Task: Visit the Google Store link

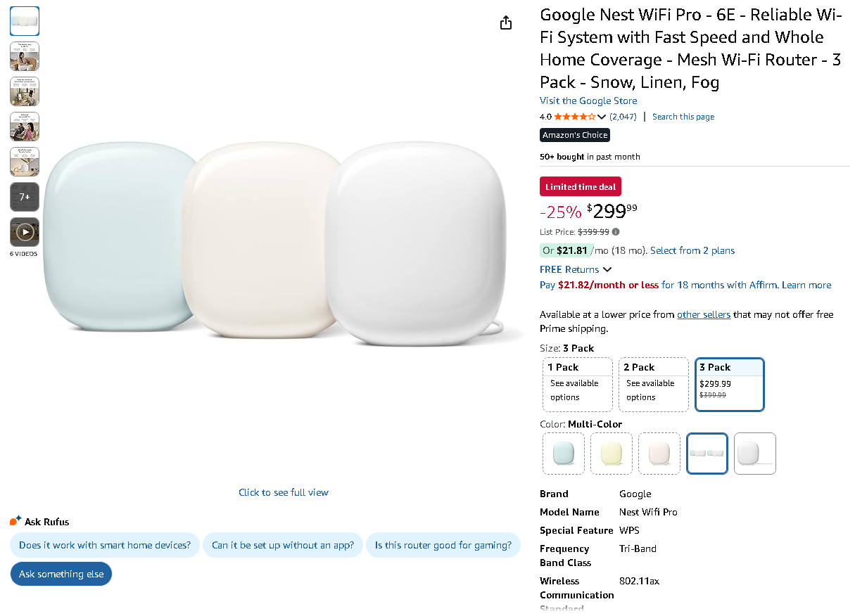Action: click(588, 101)
